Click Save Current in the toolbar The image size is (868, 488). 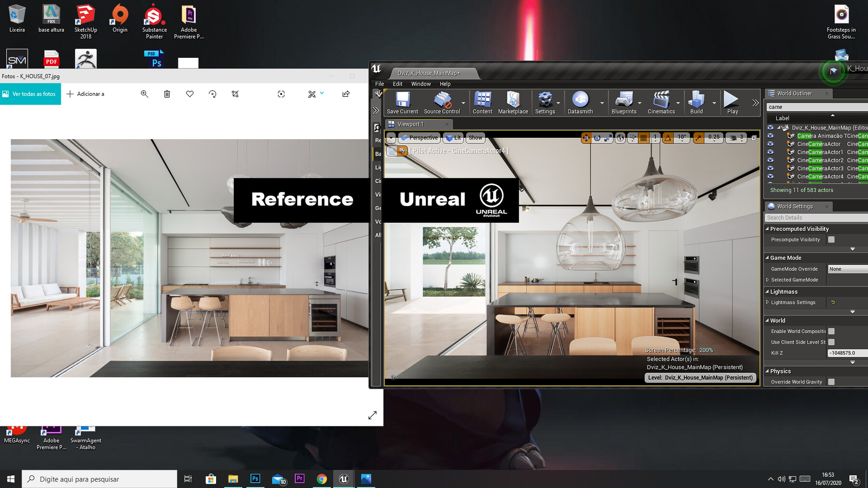[402, 102]
